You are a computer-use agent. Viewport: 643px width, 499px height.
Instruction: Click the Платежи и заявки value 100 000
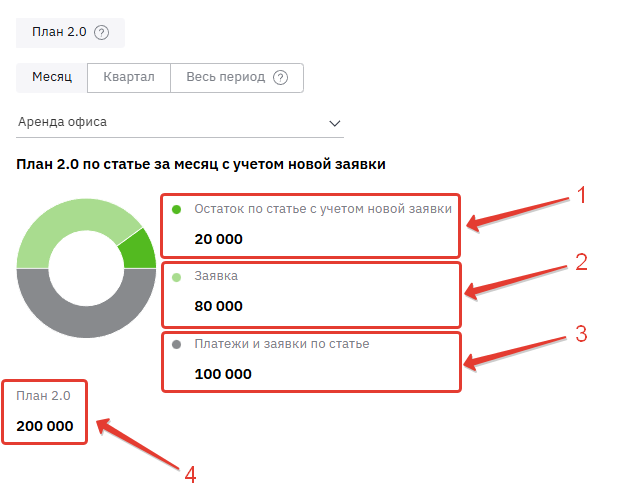pos(223,374)
